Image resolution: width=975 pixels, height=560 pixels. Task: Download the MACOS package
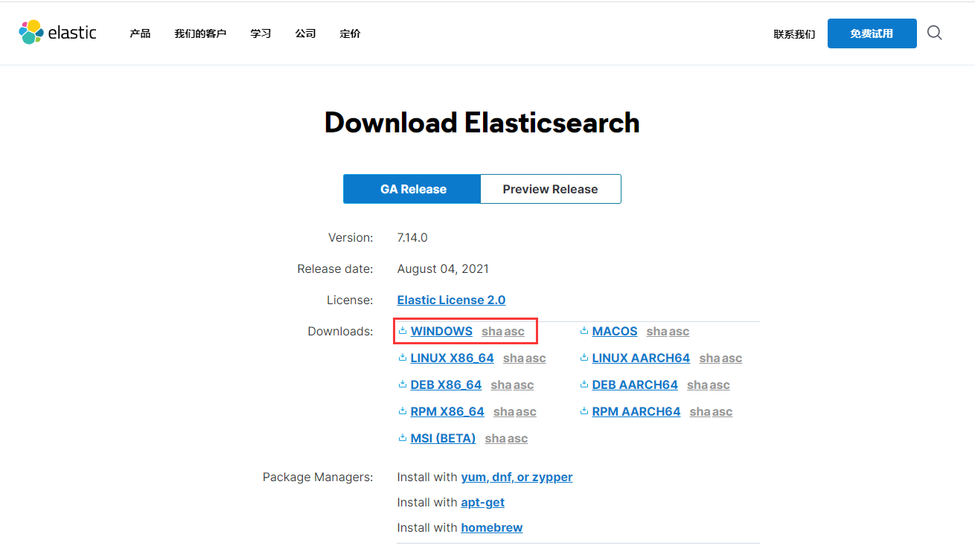click(615, 331)
